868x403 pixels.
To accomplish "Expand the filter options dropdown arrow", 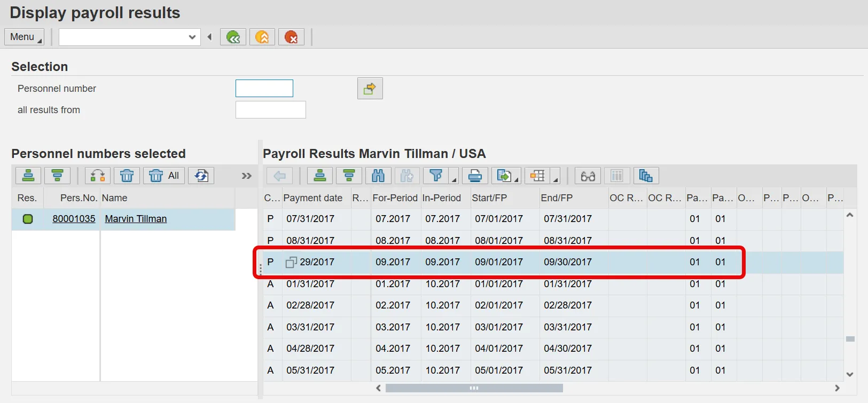I will (x=453, y=179).
